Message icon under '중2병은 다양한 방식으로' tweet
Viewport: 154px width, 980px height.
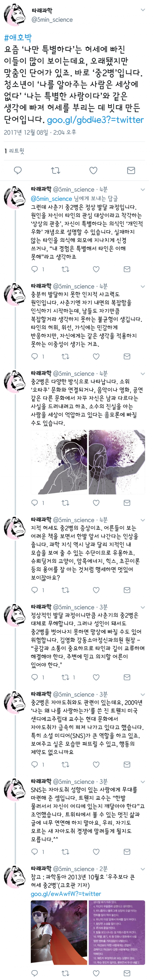(127, 503)
